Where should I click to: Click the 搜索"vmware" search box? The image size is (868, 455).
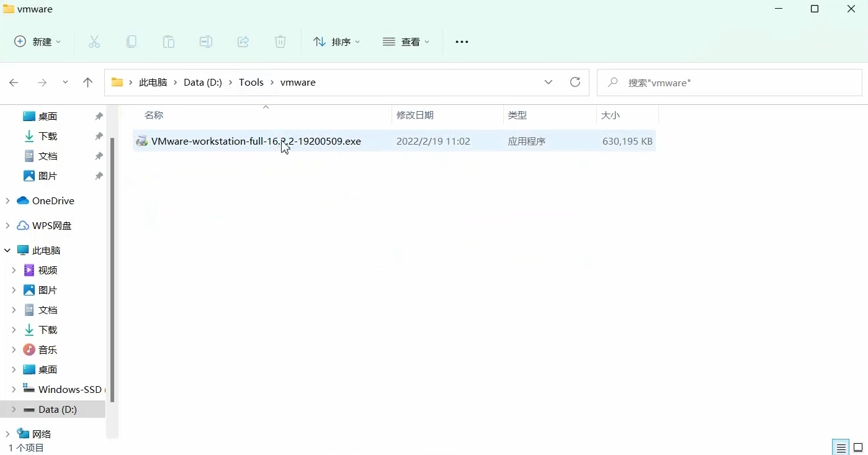click(730, 83)
